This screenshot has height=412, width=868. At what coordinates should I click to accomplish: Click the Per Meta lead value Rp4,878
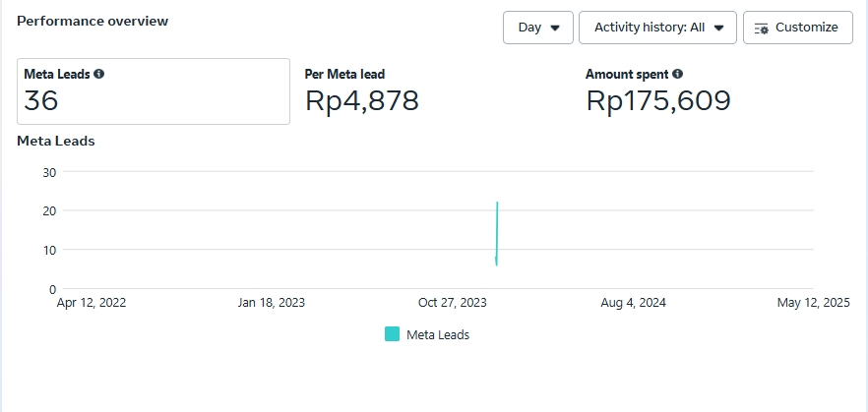point(362,100)
